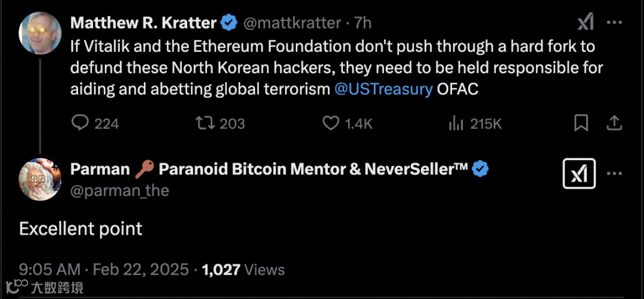Click the Grok icon on Kratter's tweet
This screenshot has width=644, height=299.
(x=586, y=23)
